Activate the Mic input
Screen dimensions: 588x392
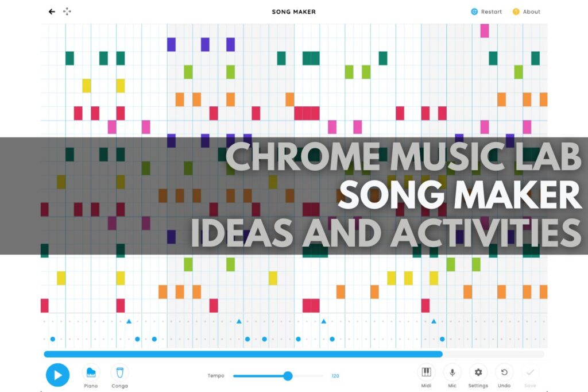452,376
